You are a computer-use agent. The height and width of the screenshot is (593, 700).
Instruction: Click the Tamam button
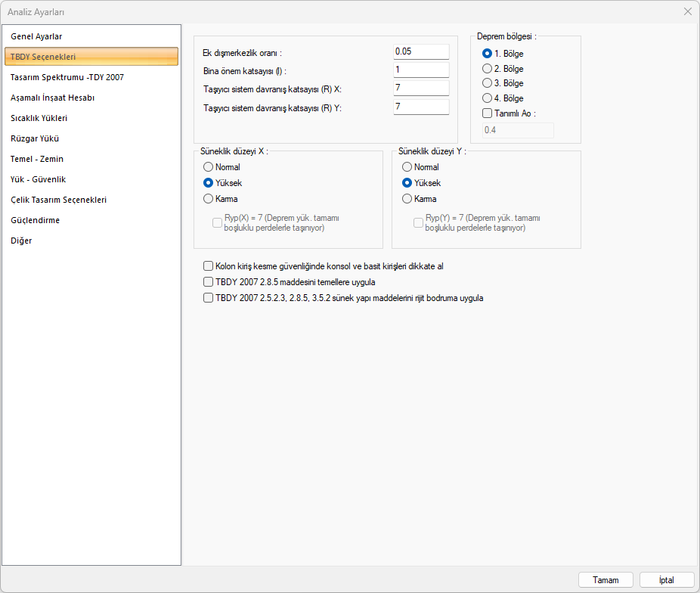[606, 580]
